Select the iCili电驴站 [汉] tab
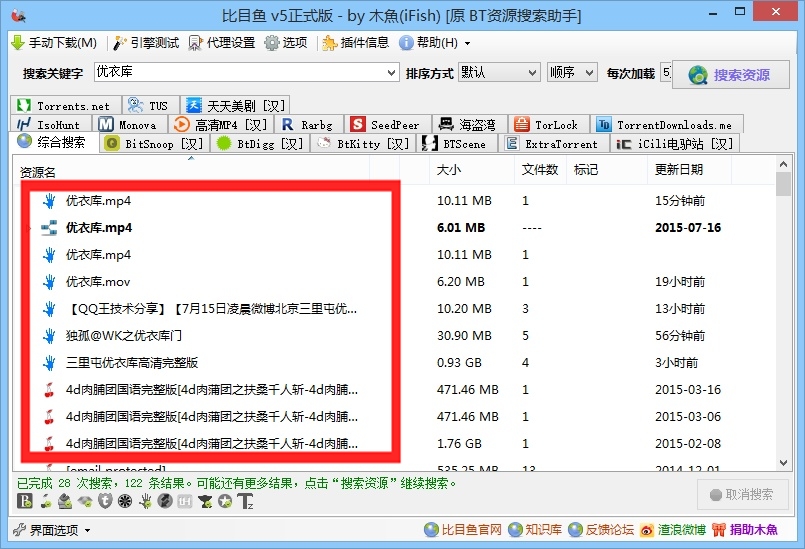 (675, 144)
